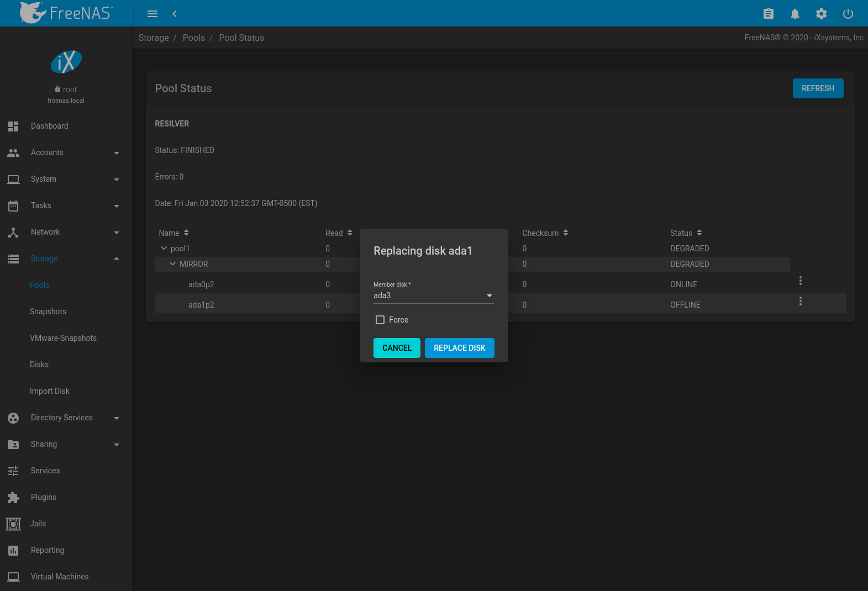Open options menu for ada1p2 row
The height and width of the screenshot is (591, 868).
(x=800, y=301)
